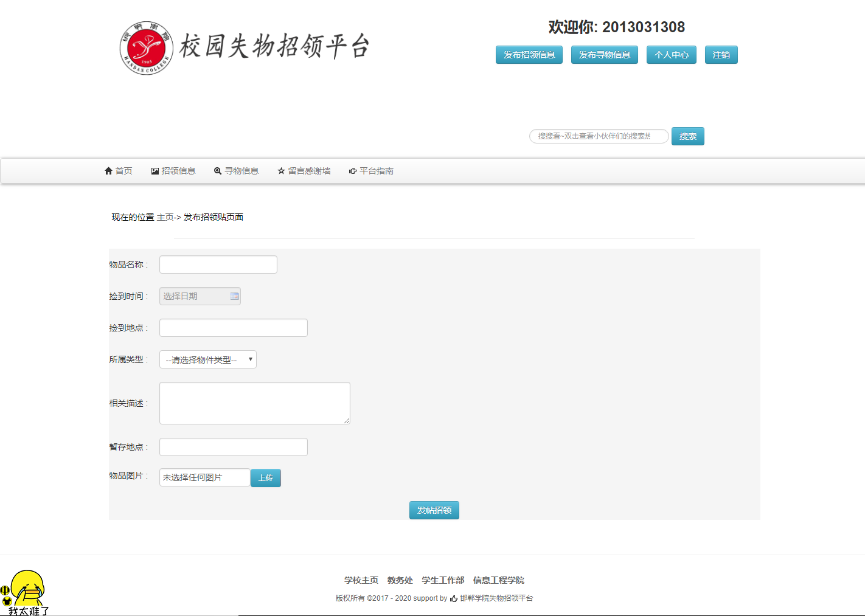The width and height of the screenshot is (865, 616).
Task: Open the 学生工作部 footer link
Action: click(443, 580)
